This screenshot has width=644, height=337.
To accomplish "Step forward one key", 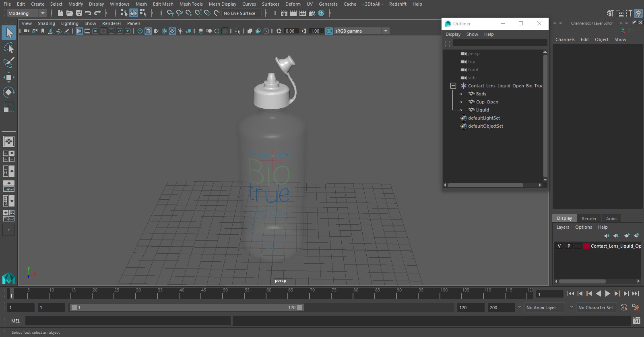I will click(x=617, y=294).
